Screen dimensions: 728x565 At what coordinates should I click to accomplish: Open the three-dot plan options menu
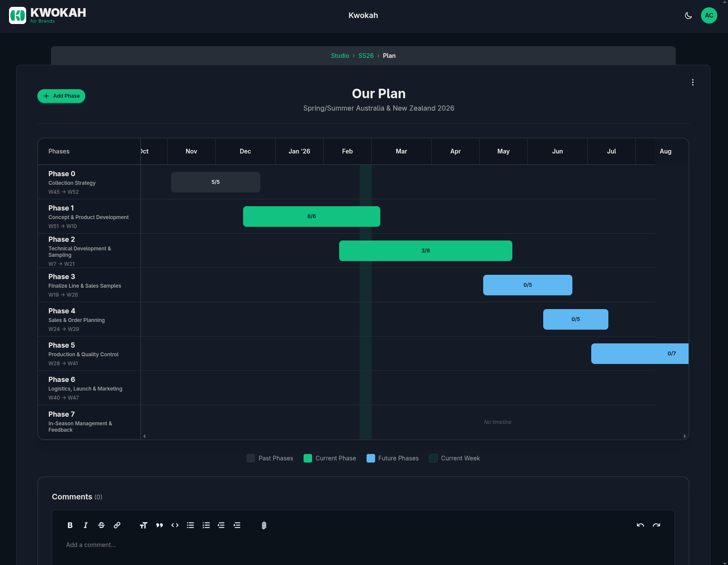(x=693, y=82)
